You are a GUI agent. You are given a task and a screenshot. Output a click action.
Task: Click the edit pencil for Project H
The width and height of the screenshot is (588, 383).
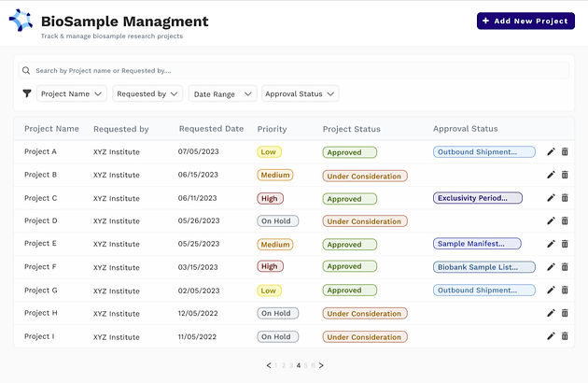(551, 313)
